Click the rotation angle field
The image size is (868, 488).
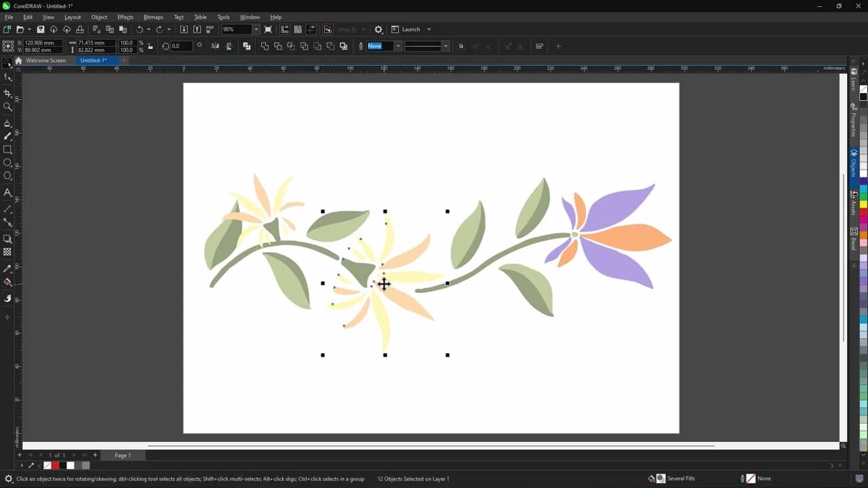pyautogui.click(x=182, y=46)
